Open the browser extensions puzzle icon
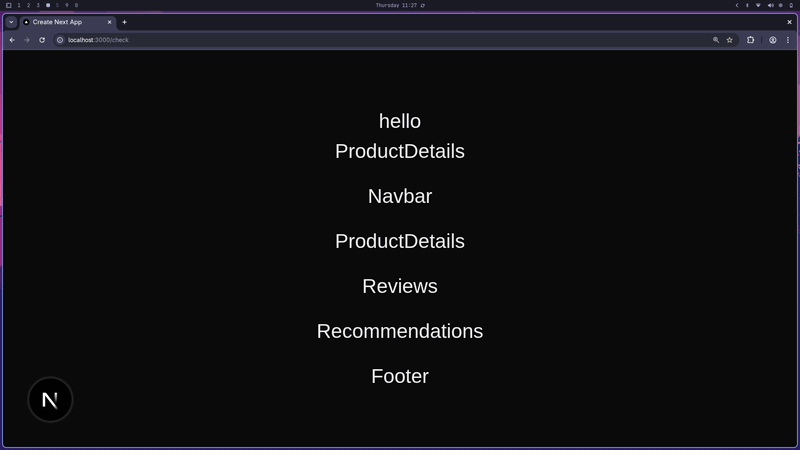 [751, 40]
